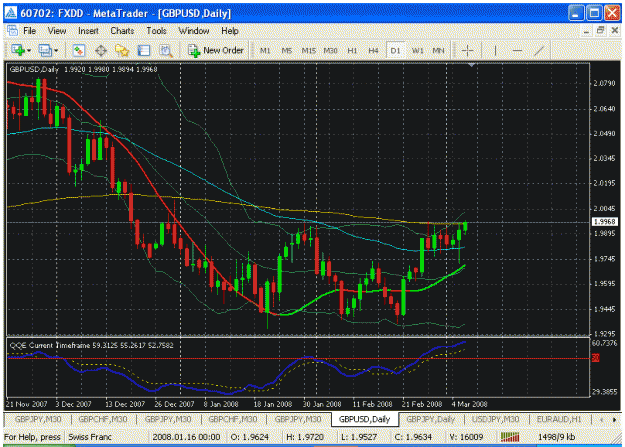The image size is (625, 447).
Task: Toggle the Data Window icon
Action: pyautogui.click(x=101, y=50)
